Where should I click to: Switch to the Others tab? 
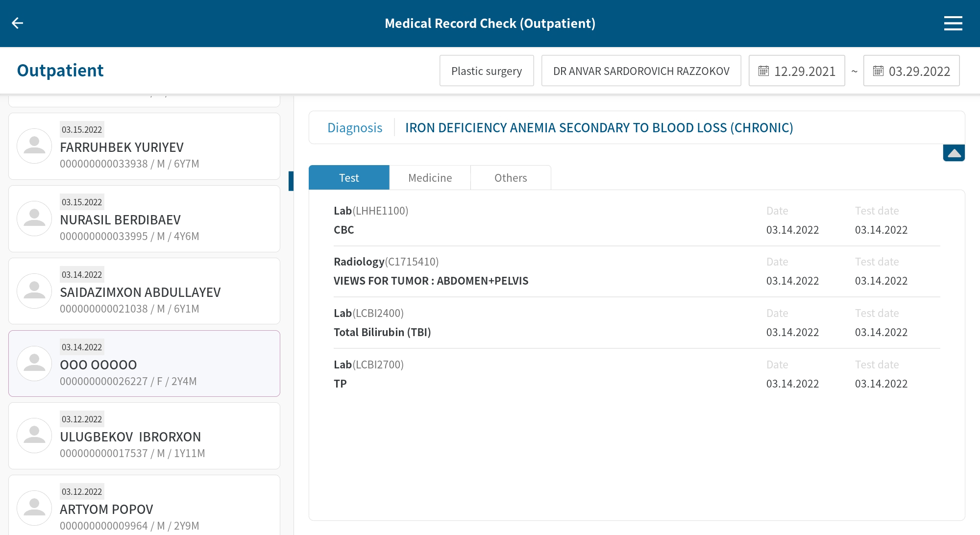click(510, 178)
